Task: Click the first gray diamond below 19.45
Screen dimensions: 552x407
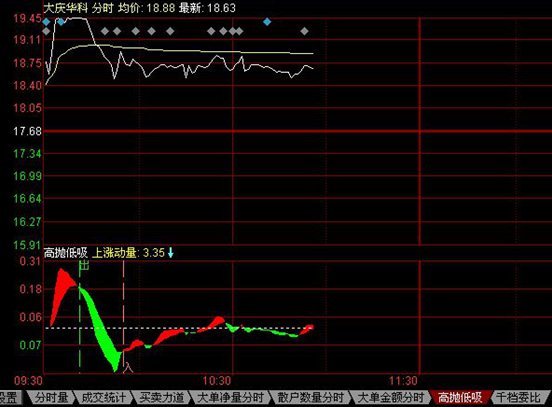Action: pyautogui.click(x=46, y=31)
